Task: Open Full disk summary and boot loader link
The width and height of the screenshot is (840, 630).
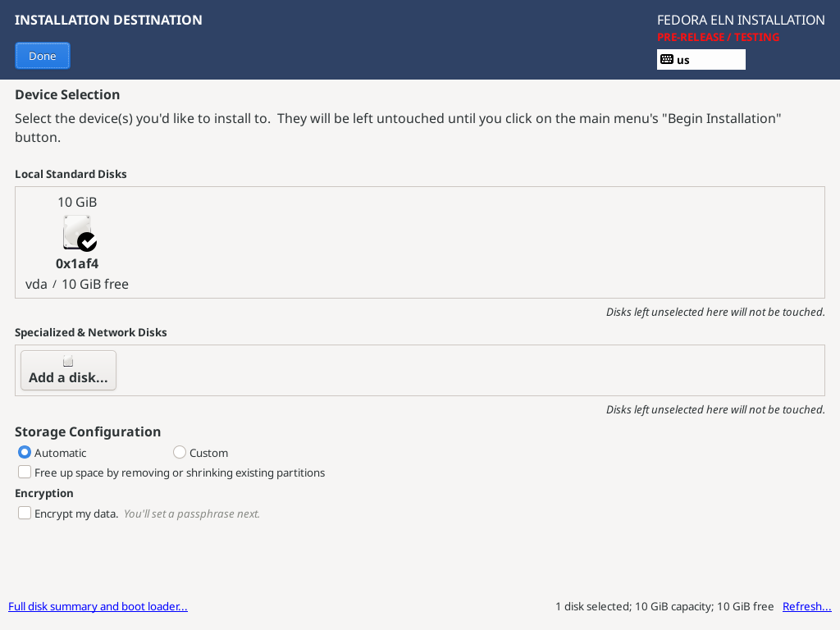Action: pyautogui.click(x=98, y=606)
